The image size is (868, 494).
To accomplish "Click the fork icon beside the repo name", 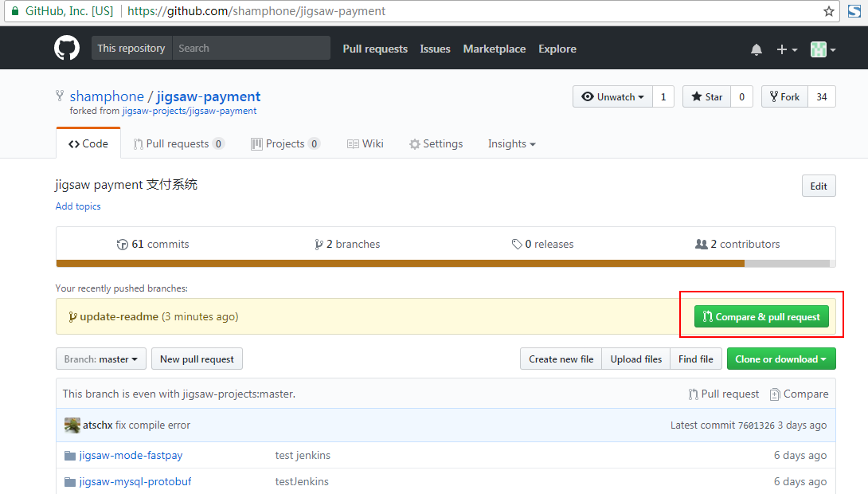I will tap(60, 96).
